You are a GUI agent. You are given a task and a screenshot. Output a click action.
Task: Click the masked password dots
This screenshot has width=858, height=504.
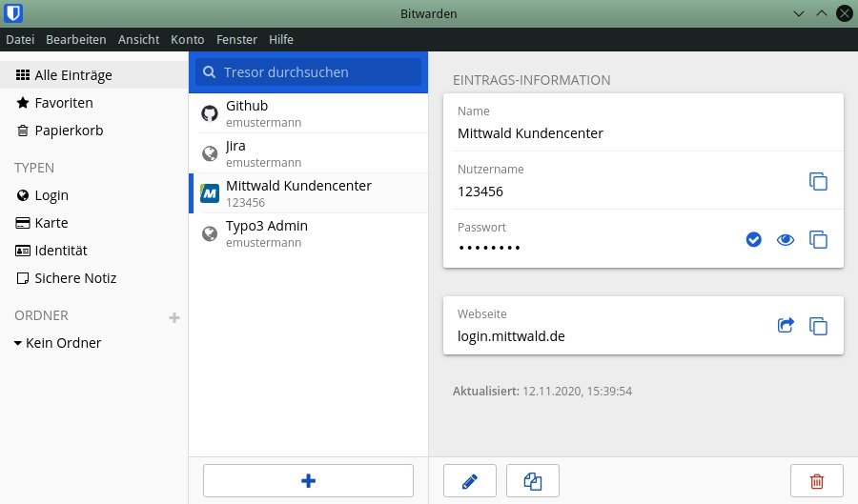[x=489, y=248]
